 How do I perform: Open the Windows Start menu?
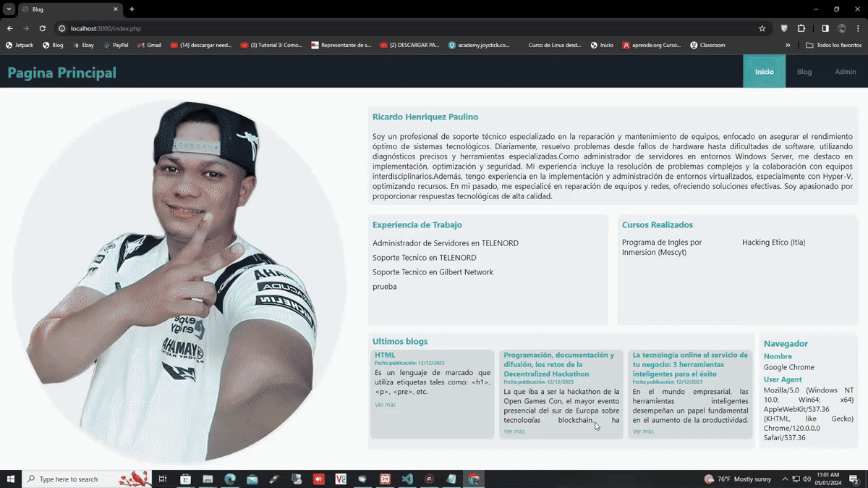click(10, 479)
